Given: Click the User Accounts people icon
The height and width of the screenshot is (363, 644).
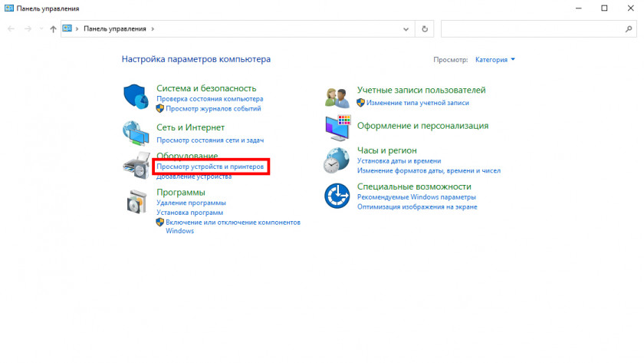Looking at the screenshot, I should 337,97.
